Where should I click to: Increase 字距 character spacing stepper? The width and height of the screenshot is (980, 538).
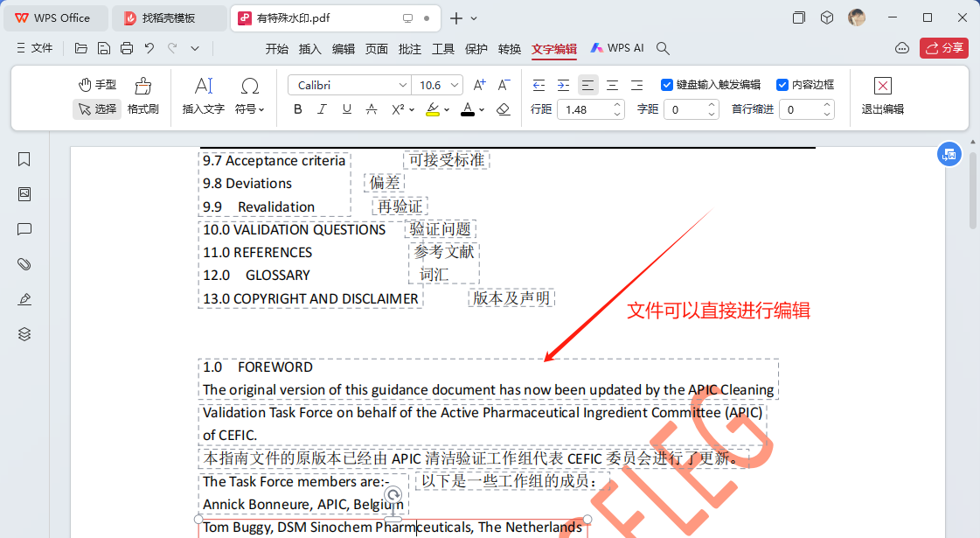712,105
